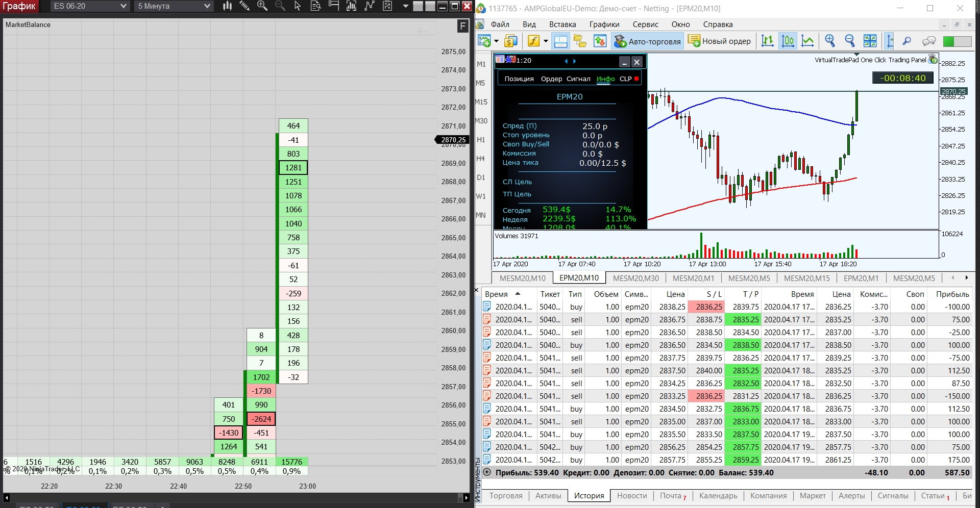
Task: Open the Сервис menu
Action: click(646, 24)
